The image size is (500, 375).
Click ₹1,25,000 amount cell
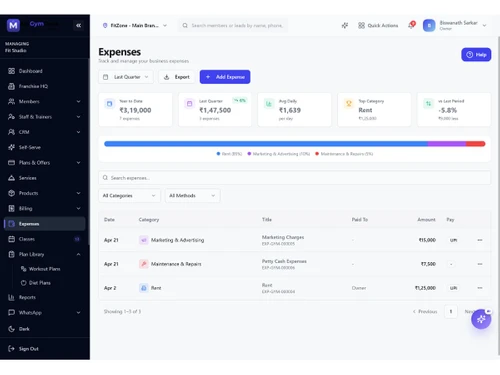425,288
